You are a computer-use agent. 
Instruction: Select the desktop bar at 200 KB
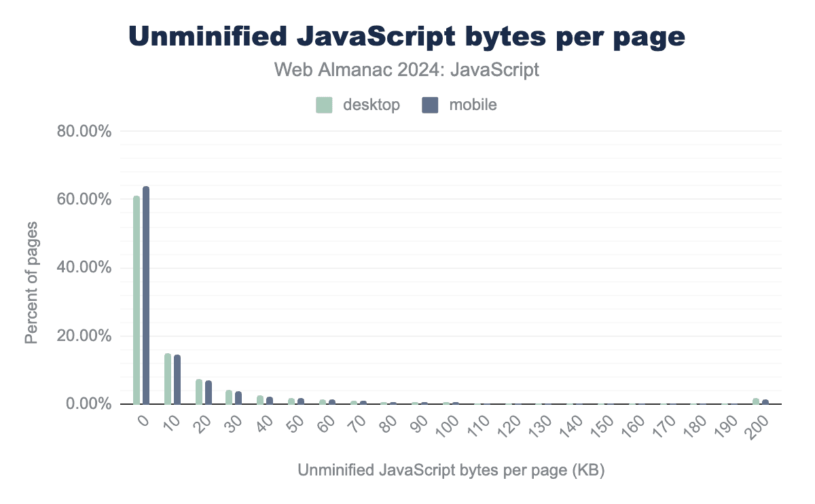tap(756, 401)
